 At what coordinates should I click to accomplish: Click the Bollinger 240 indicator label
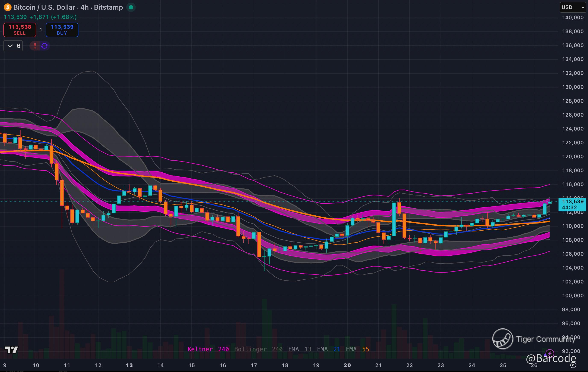(x=258, y=349)
